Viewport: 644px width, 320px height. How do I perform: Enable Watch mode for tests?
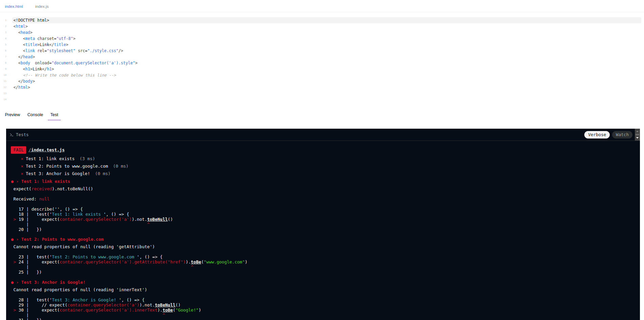622,134
